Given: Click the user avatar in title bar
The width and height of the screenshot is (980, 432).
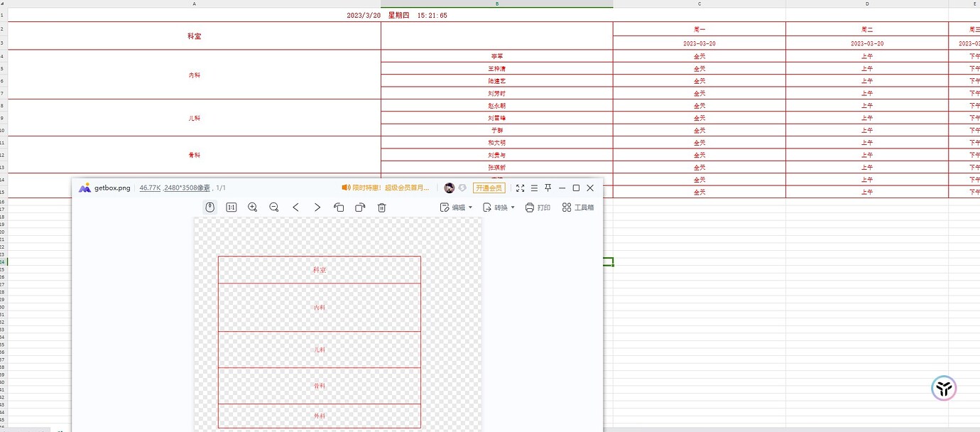Looking at the screenshot, I should point(450,188).
